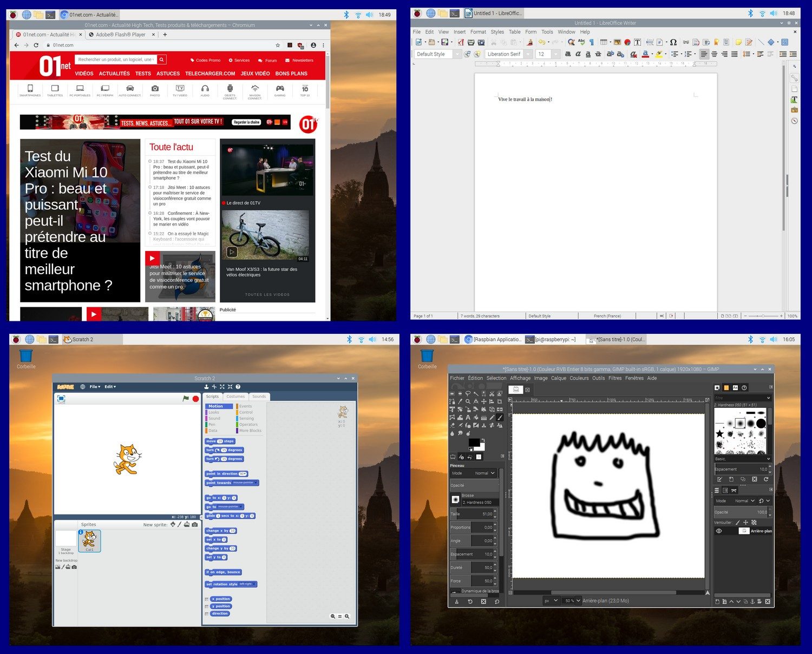Open Writer Tools menu
Screen dimensions: 812x654
(547, 32)
